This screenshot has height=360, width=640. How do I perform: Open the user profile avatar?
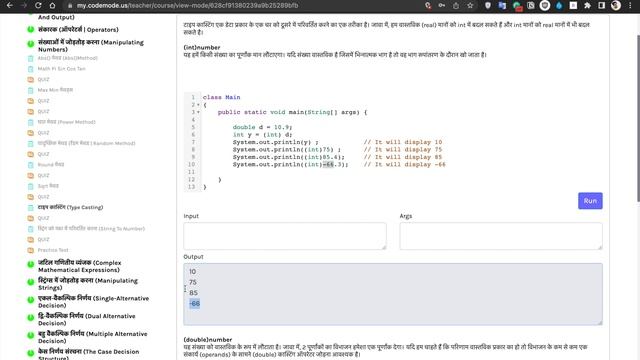(616, 5)
